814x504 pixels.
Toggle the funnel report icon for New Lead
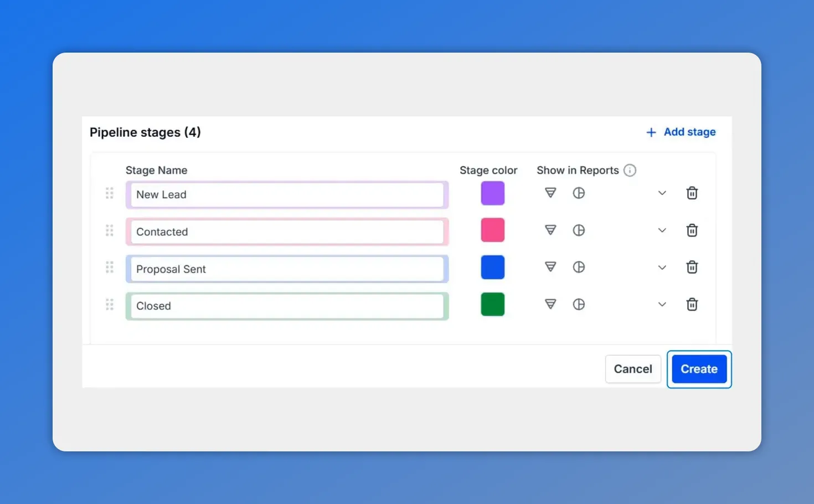coord(550,193)
